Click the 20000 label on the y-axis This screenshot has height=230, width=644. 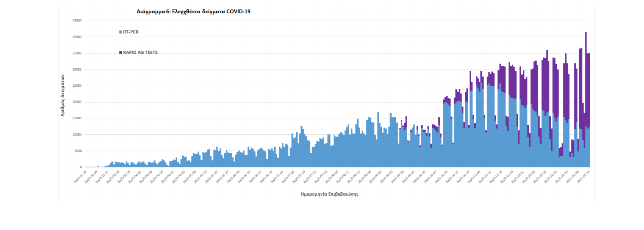coord(77,102)
